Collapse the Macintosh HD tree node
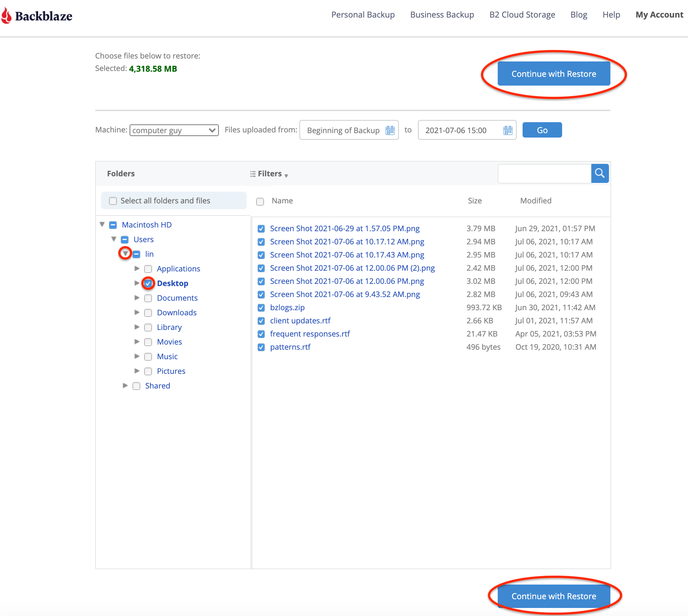688x616 pixels. point(102,224)
